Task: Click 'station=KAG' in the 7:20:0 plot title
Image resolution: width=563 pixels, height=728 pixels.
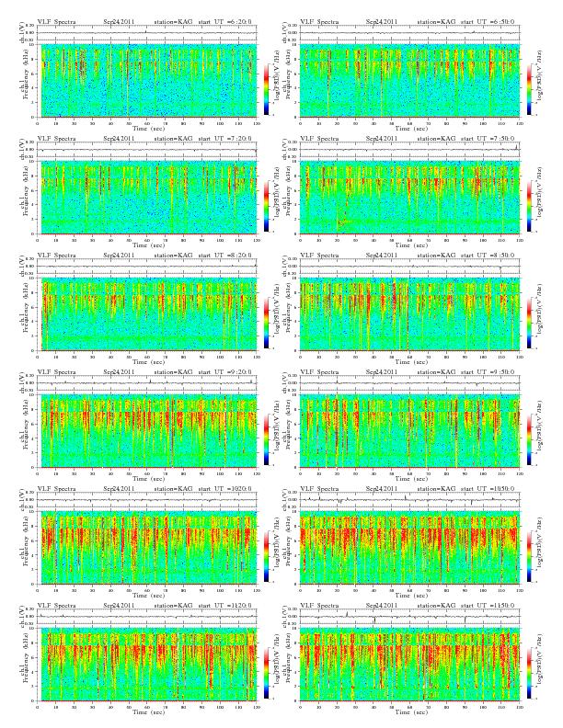Action: tap(173, 139)
